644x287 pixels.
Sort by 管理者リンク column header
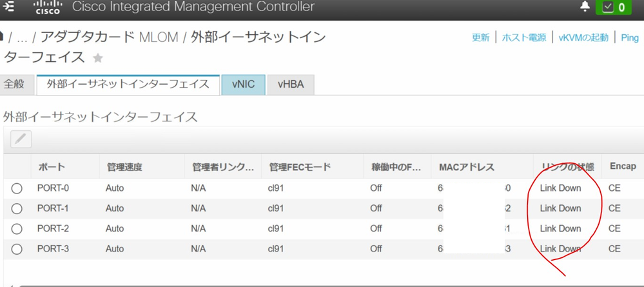[222, 166]
